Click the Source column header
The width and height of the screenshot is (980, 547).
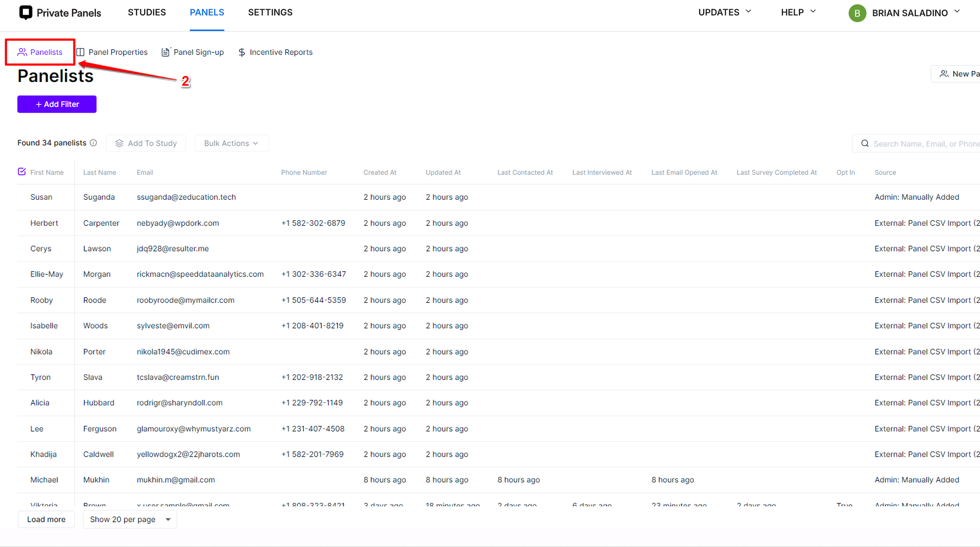click(x=885, y=172)
